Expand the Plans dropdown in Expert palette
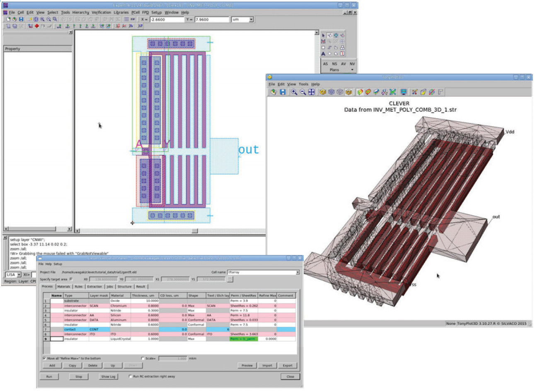This screenshot has width=535, height=392. pos(352,70)
